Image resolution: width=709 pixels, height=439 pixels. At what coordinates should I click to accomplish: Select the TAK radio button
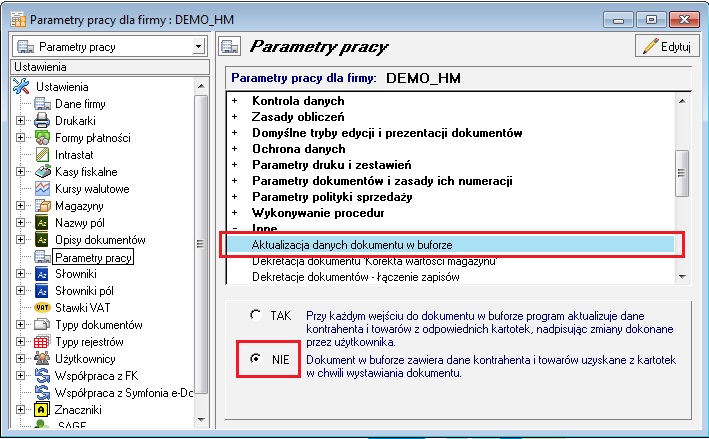[255, 315]
